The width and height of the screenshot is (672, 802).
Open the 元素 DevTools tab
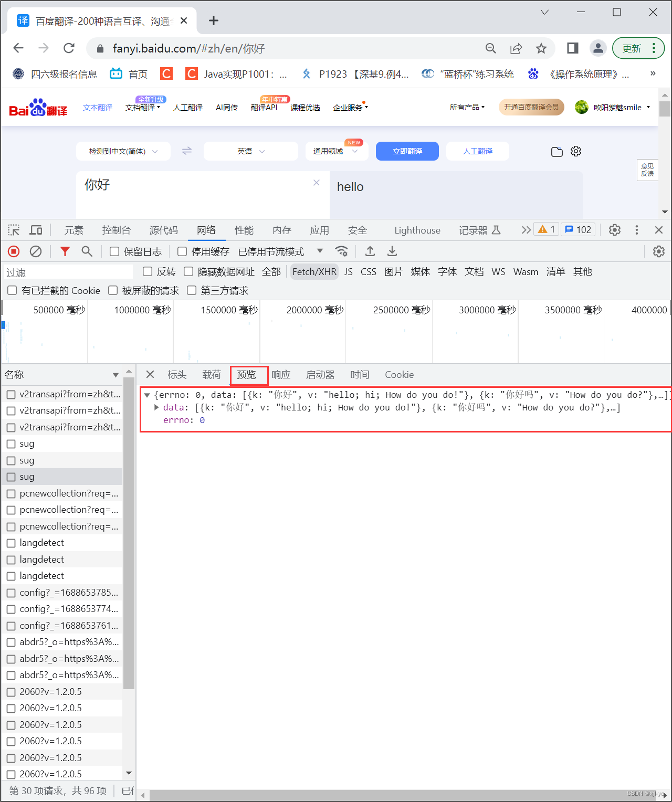coord(73,230)
